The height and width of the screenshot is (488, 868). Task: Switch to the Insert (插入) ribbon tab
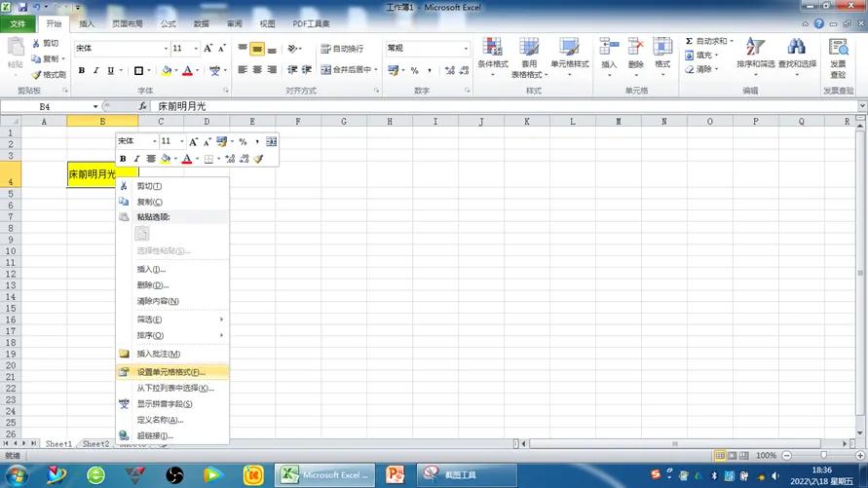tap(87, 23)
